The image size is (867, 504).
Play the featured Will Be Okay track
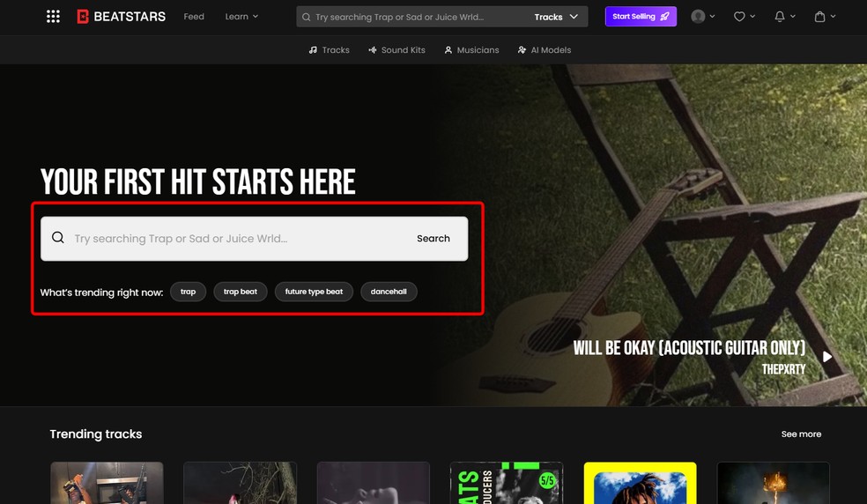826,357
